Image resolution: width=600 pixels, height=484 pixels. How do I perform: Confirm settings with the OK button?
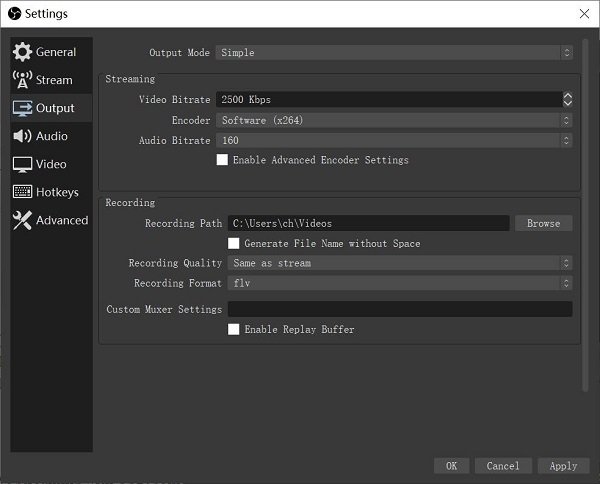click(451, 466)
